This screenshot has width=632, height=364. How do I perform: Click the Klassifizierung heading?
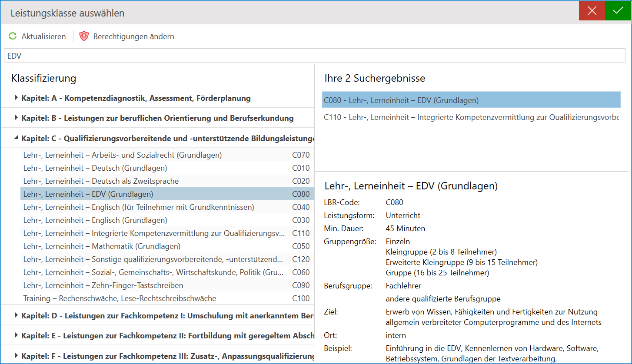click(44, 78)
